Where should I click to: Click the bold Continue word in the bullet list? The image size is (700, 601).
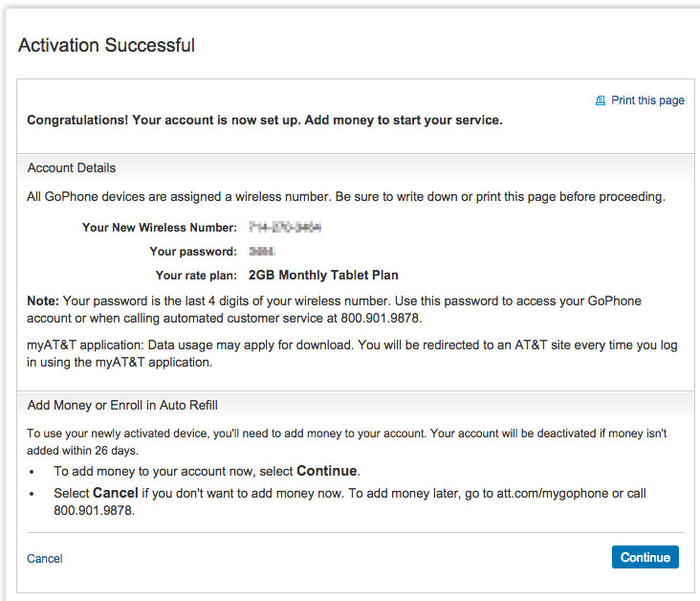tap(327, 471)
